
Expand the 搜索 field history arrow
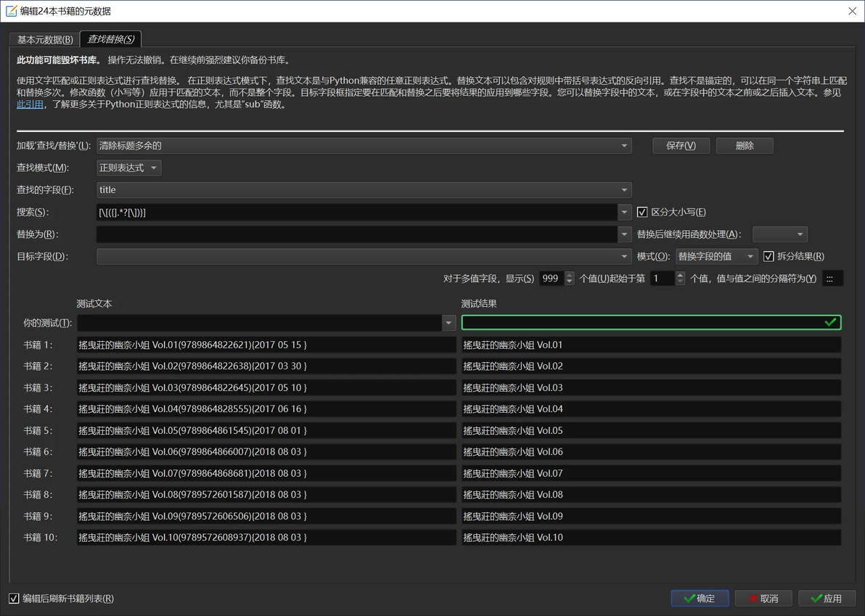625,213
